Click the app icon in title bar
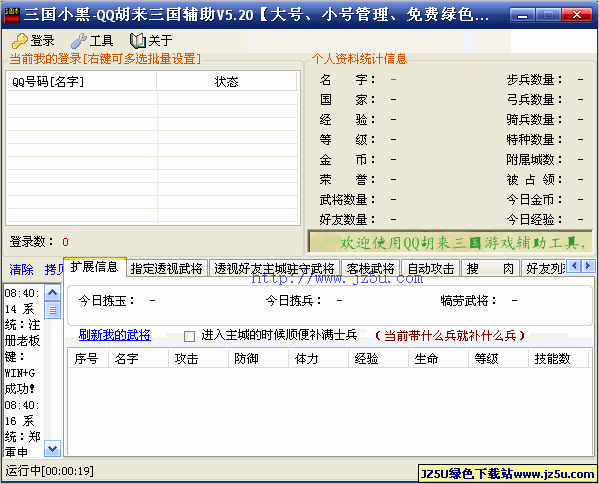Screen dimensions: 599x484 point(12,15)
